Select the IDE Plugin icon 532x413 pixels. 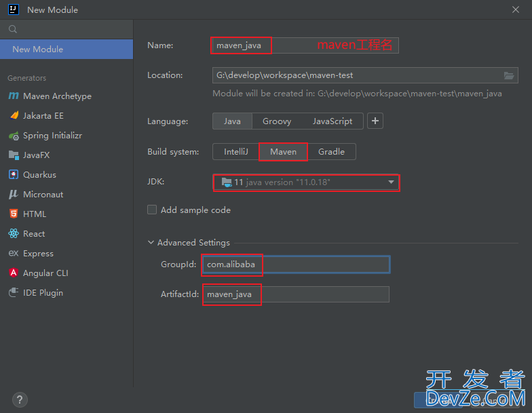[14, 293]
